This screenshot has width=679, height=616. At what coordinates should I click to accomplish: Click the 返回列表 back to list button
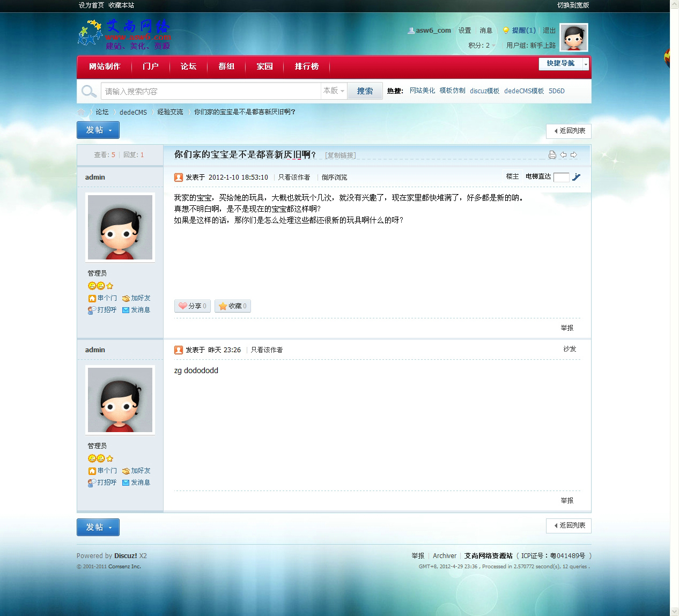point(567,131)
